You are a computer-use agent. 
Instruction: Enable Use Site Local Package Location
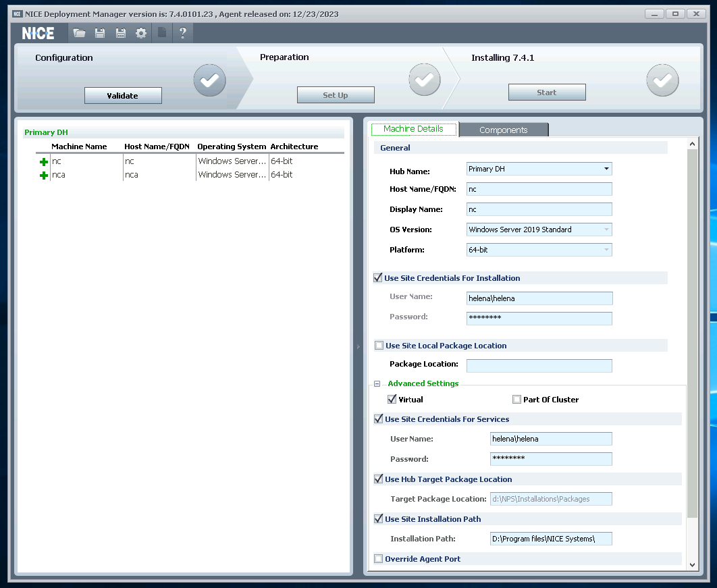(x=379, y=346)
